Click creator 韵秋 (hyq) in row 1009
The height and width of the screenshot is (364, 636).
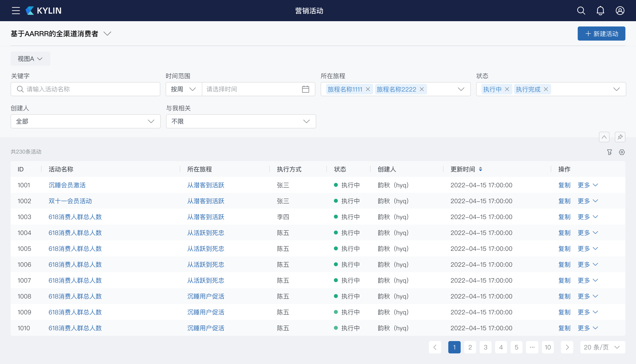click(393, 312)
